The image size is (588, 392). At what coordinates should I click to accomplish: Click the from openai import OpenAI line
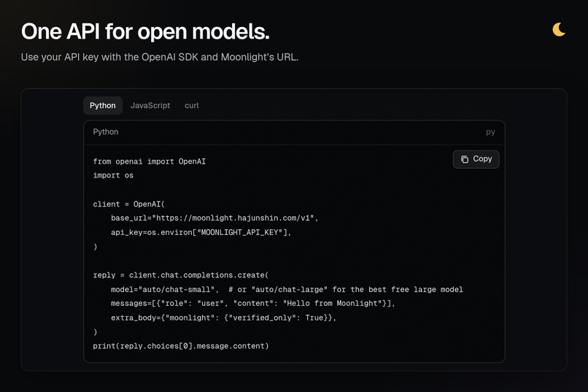click(150, 161)
